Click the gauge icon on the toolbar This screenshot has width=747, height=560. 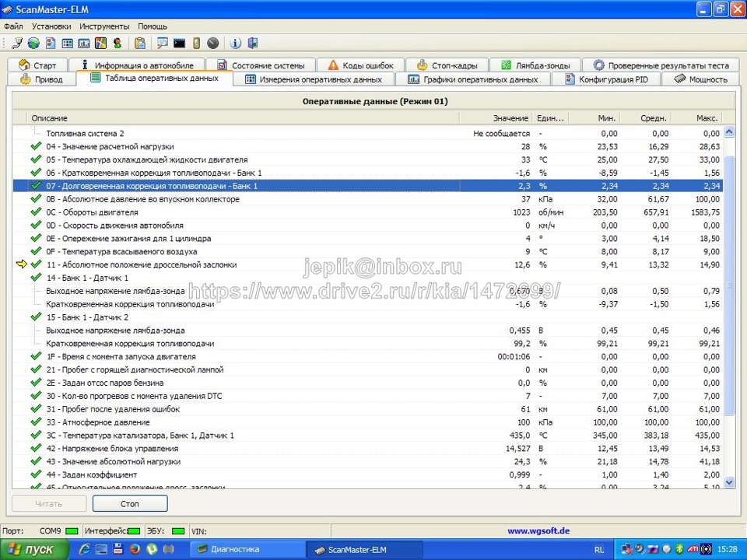point(211,43)
